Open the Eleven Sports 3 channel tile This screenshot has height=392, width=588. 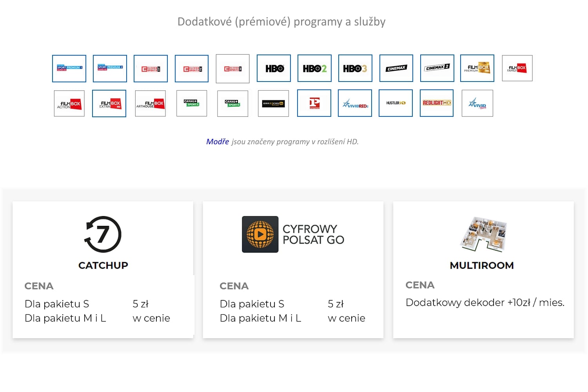click(232, 69)
